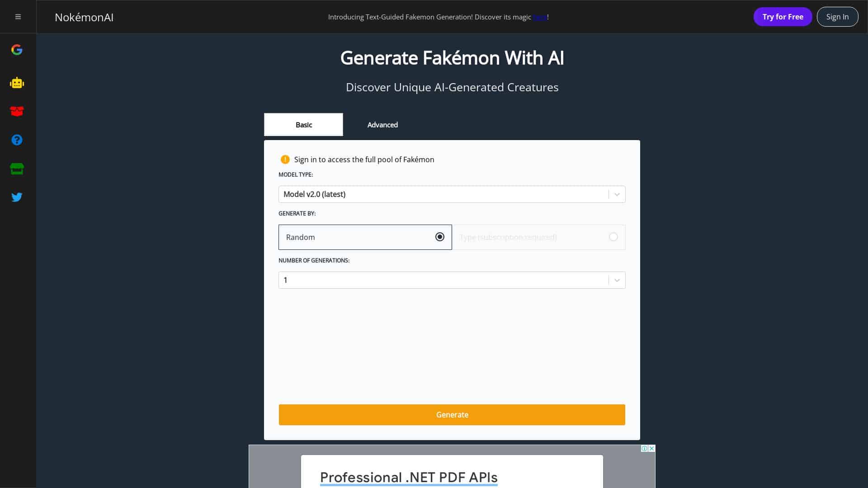Open the sidebar hamburger menu

[18, 17]
